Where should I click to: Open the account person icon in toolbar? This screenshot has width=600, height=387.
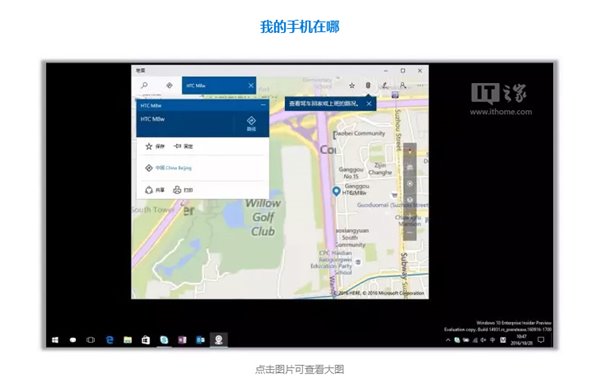click(x=403, y=85)
